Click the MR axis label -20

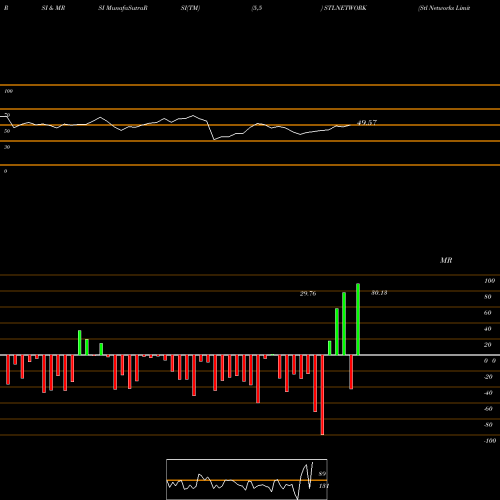(x=488, y=377)
